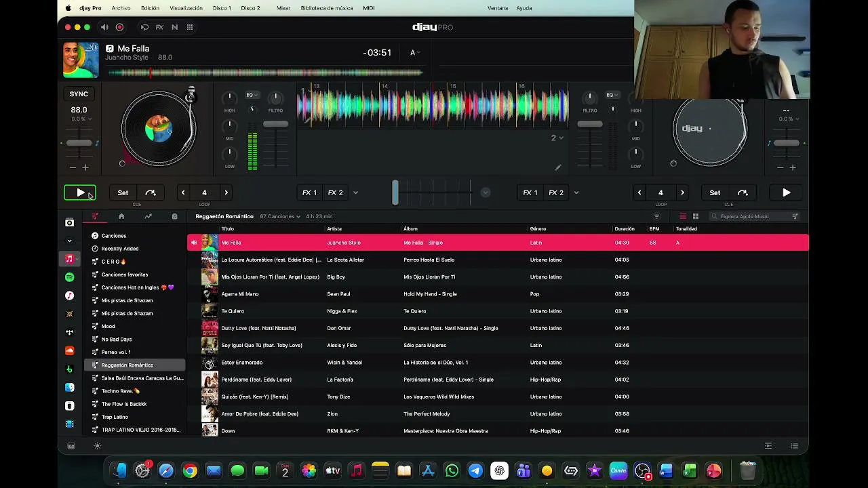Open the sampler grid icon
The height and width of the screenshot is (488, 868).
click(x=190, y=27)
